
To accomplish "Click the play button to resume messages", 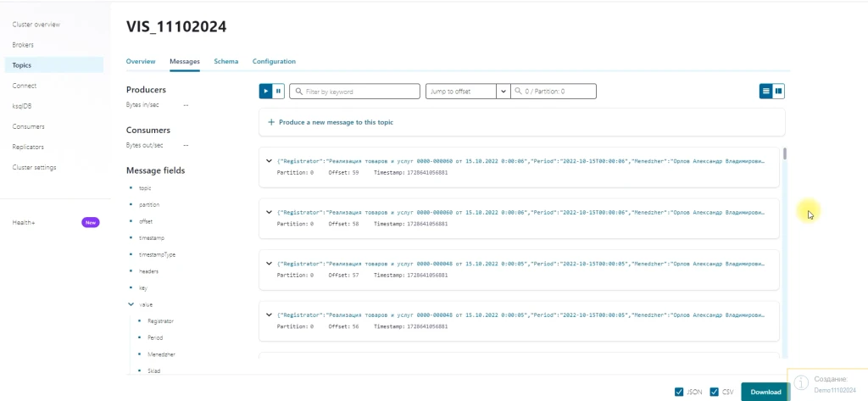I will (266, 91).
